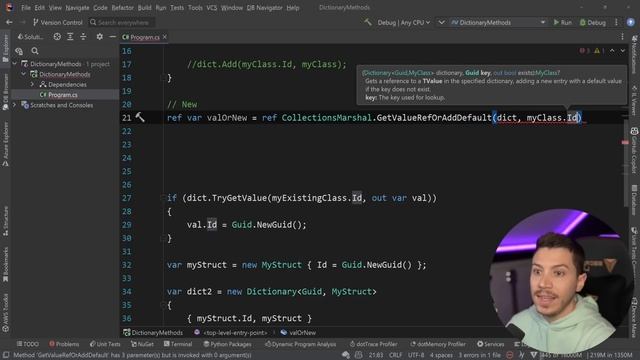This screenshot has height=360, width=640.
Task: Close the Program.cs editor tab
Action: pyautogui.click(x=165, y=37)
